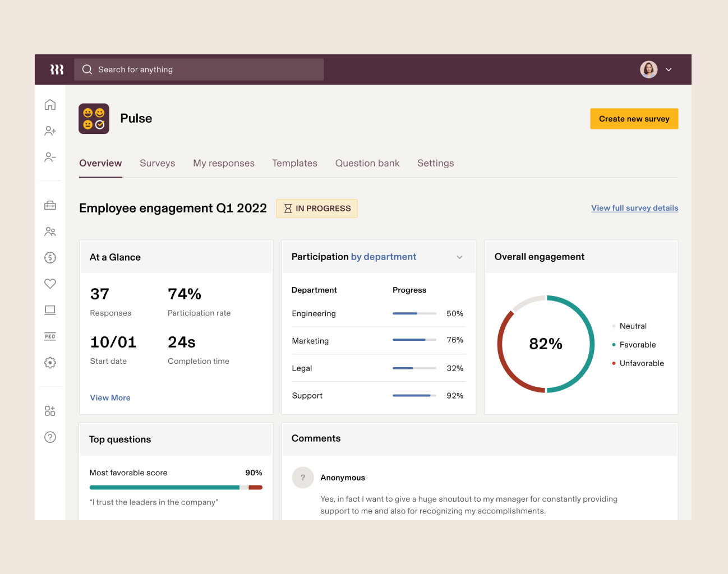The height and width of the screenshot is (574, 728).
Task: Open View full survey details link
Action: (634, 207)
